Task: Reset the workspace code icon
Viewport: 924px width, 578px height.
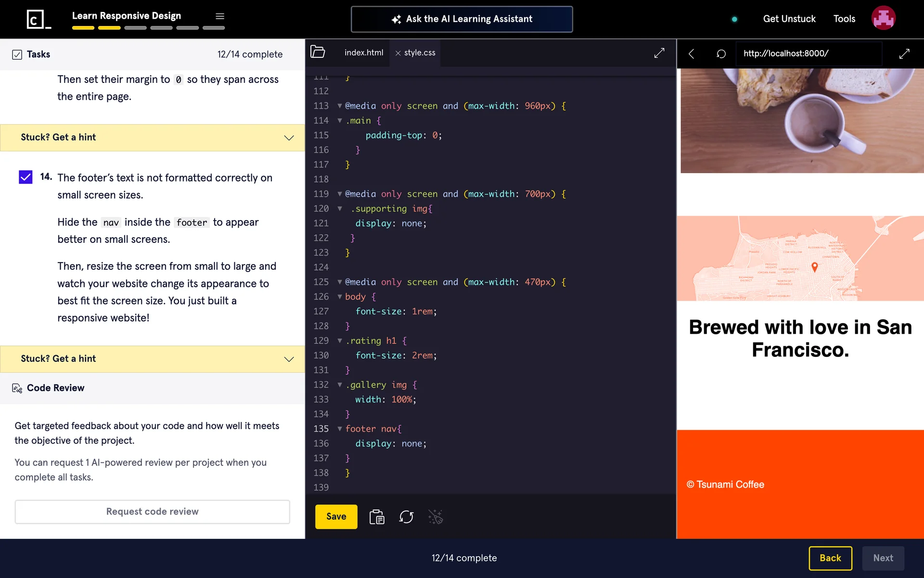Action: (x=406, y=517)
